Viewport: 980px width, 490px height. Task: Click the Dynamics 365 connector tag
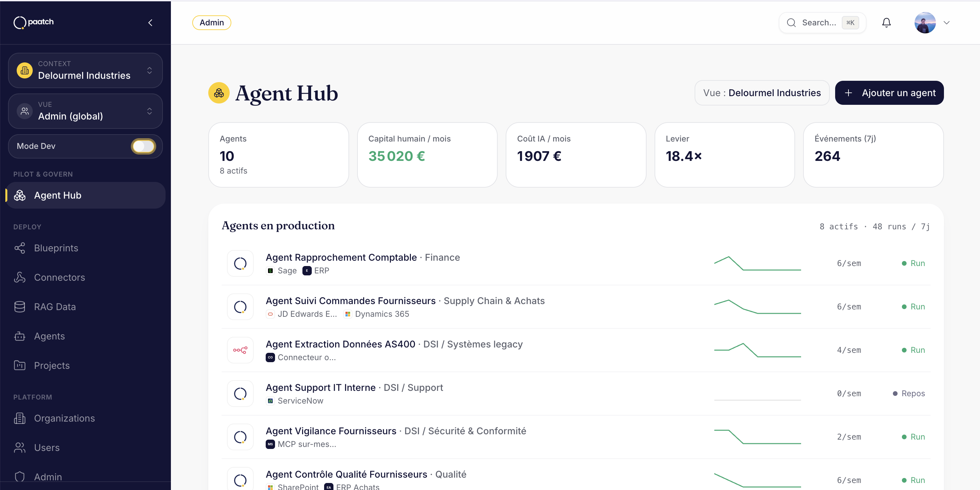pyautogui.click(x=376, y=314)
